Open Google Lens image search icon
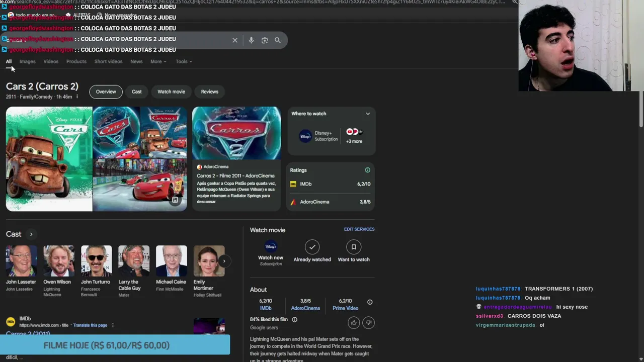The height and width of the screenshot is (362, 644). tap(265, 40)
